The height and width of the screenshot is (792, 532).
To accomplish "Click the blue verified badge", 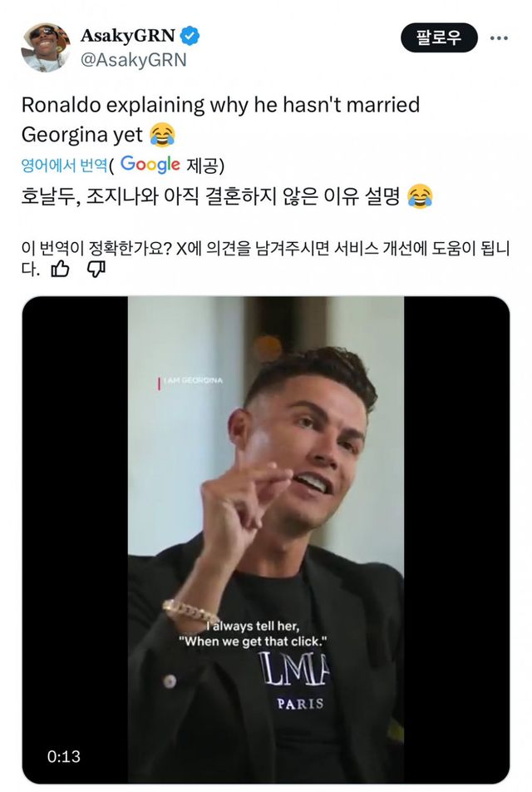I will pos(190,37).
